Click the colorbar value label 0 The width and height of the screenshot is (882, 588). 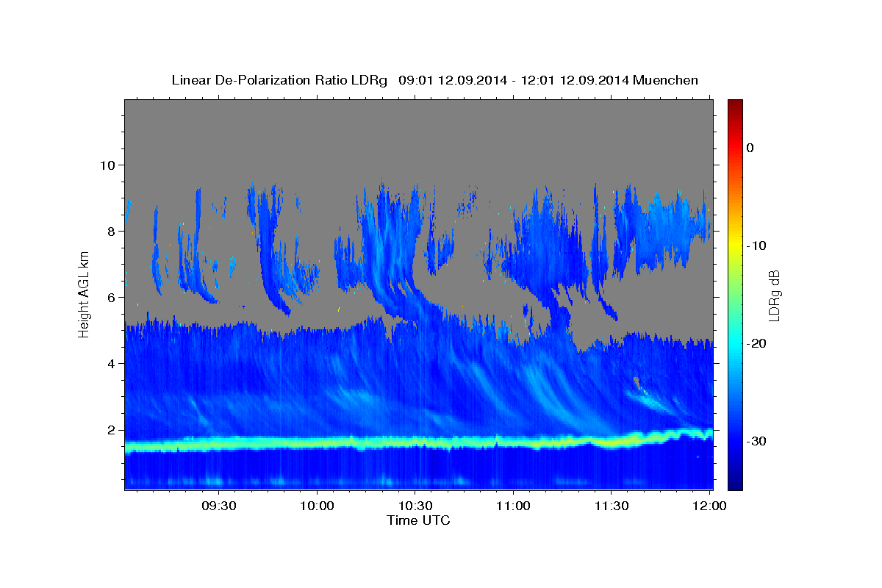pos(750,148)
